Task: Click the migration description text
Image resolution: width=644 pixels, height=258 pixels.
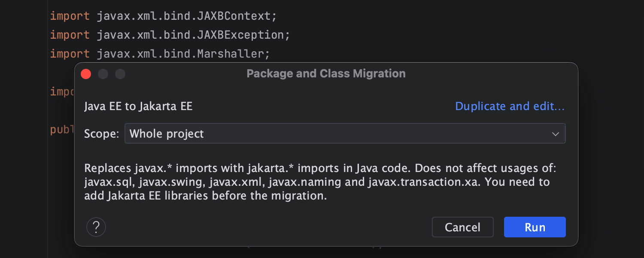Action: [317, 182]
